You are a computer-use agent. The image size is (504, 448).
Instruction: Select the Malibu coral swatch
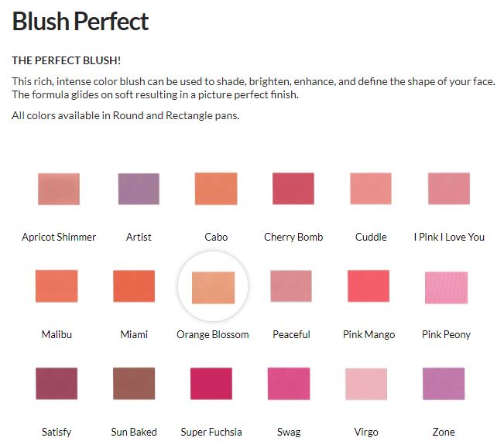click(57, 286)
